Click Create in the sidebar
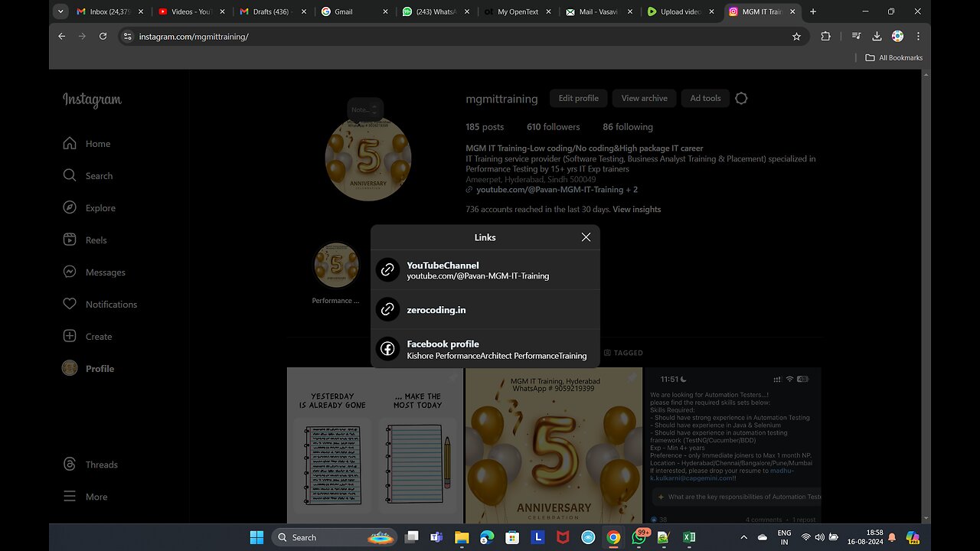The height and width of the screenshot is (551, 980). pyautogui.click(x=87, y=337)
